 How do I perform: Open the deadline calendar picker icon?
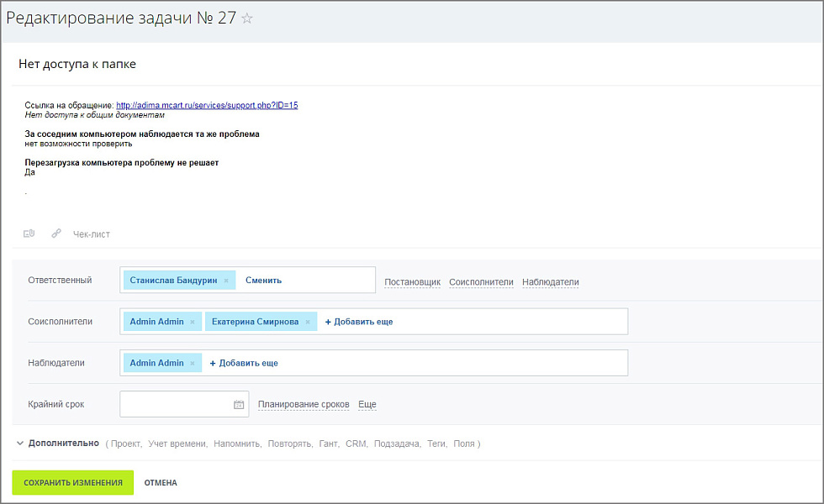coord(239,405)
